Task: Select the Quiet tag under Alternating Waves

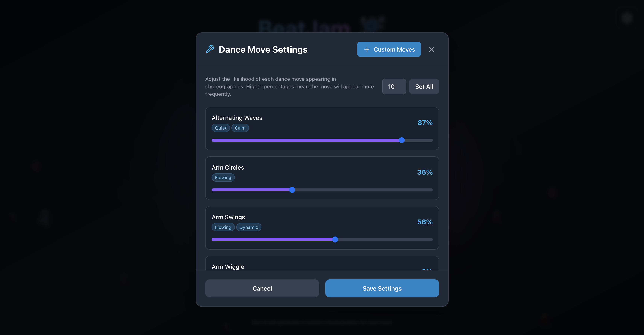Action: (221, 128)
